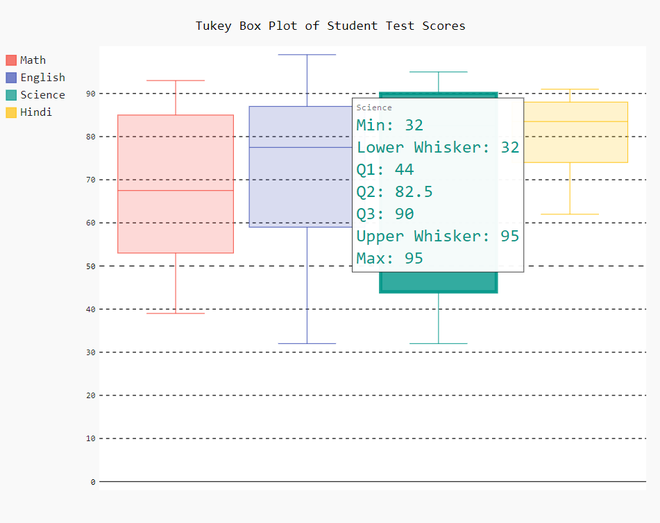Click the English legend color square

pos(12,77)
